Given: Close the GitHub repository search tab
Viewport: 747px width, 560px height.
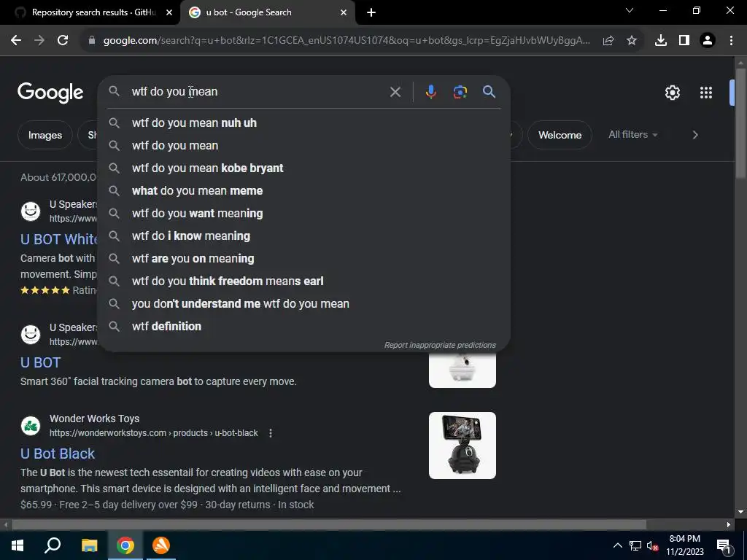Looking at the screenshot, I should (169, 12).
